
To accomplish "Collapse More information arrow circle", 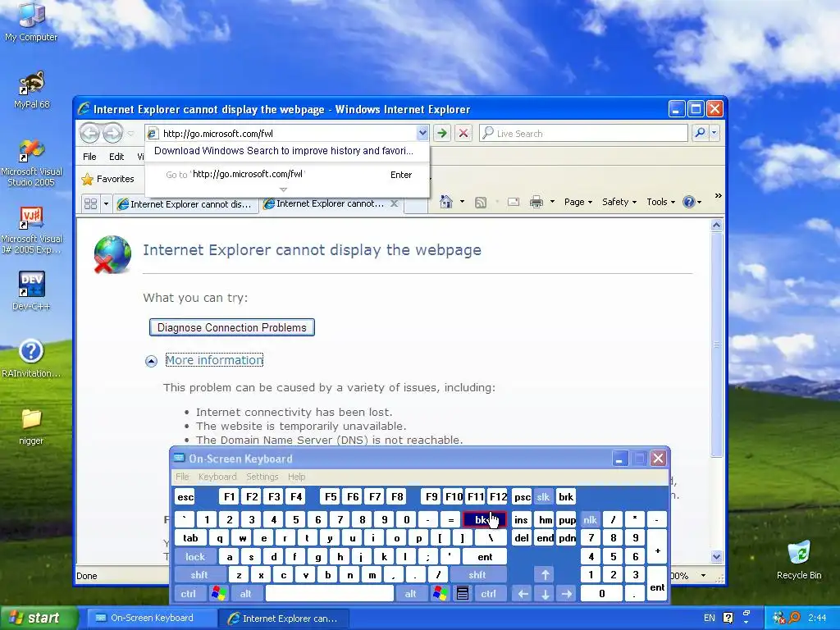I will click(151, 361).
